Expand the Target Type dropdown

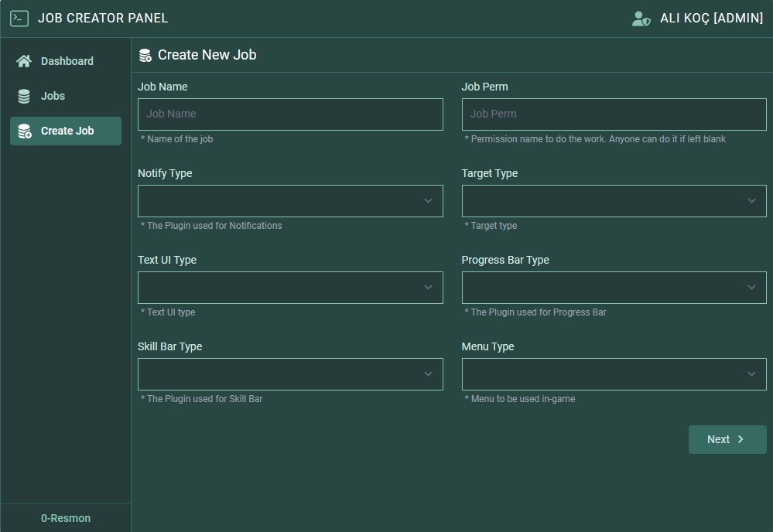pos(614,201)
